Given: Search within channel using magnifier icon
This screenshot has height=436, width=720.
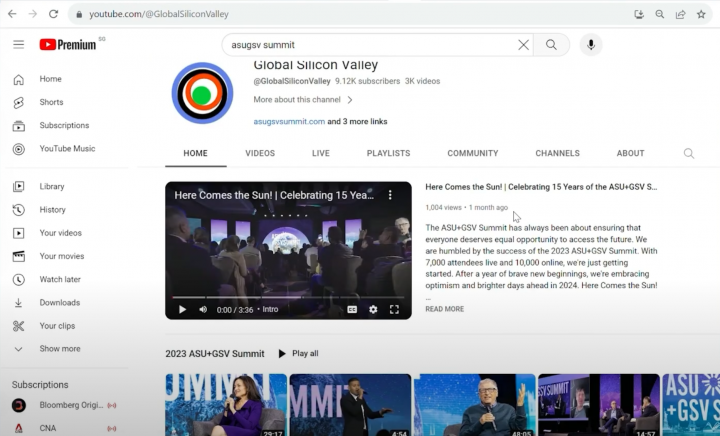Looking at the screenshot, I should pyautogui.click(x=689, y=153).
